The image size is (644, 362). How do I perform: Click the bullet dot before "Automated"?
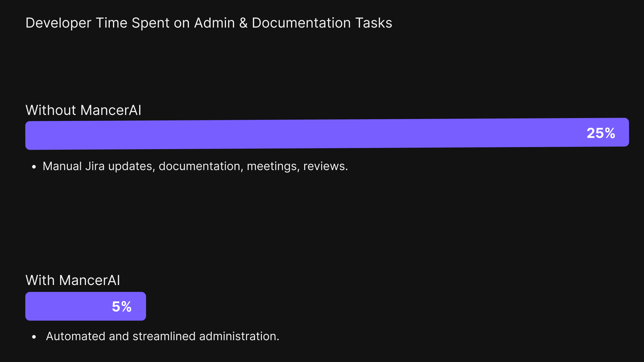[34, 337]
